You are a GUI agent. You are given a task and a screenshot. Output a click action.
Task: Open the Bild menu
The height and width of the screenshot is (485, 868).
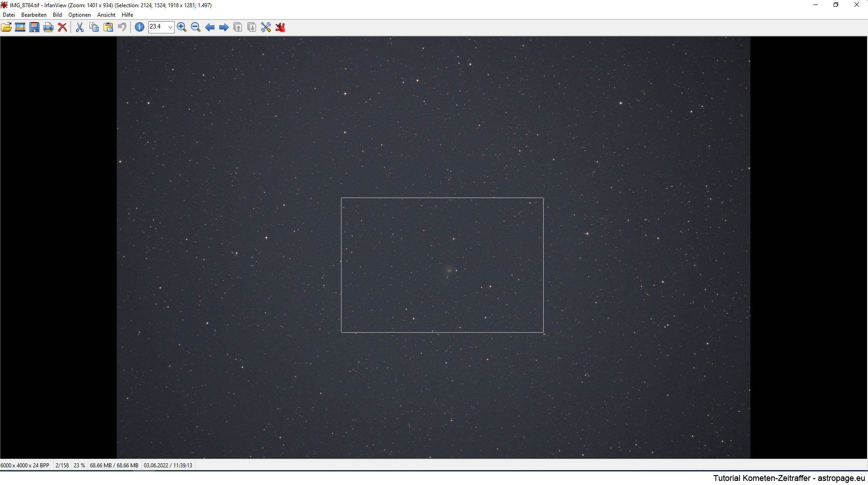(57, 15)
